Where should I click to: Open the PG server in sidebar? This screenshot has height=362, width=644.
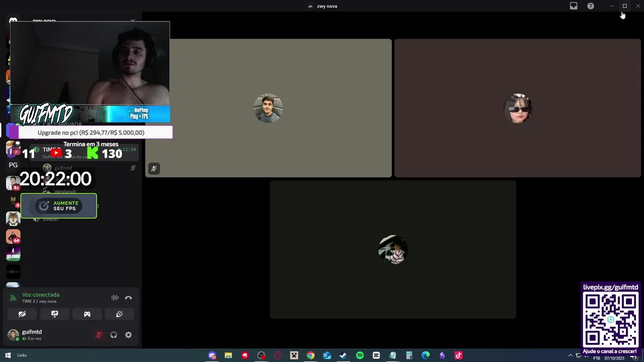point(13,165)
